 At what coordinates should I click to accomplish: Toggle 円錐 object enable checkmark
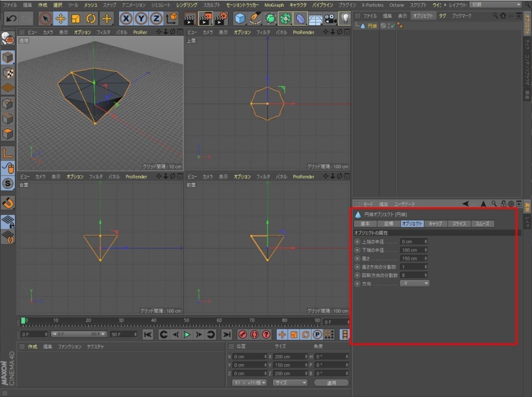(392, 26)
